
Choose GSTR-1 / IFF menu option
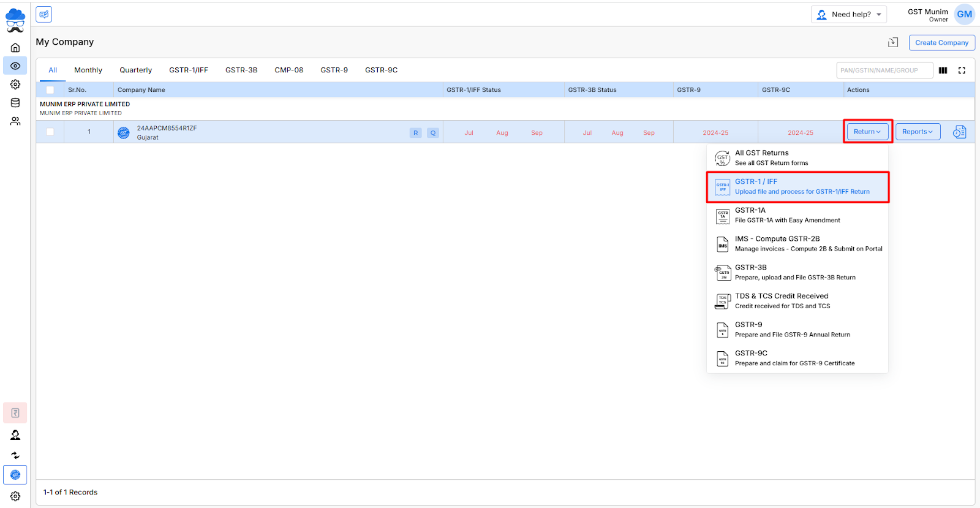click(x=797, y=186)
